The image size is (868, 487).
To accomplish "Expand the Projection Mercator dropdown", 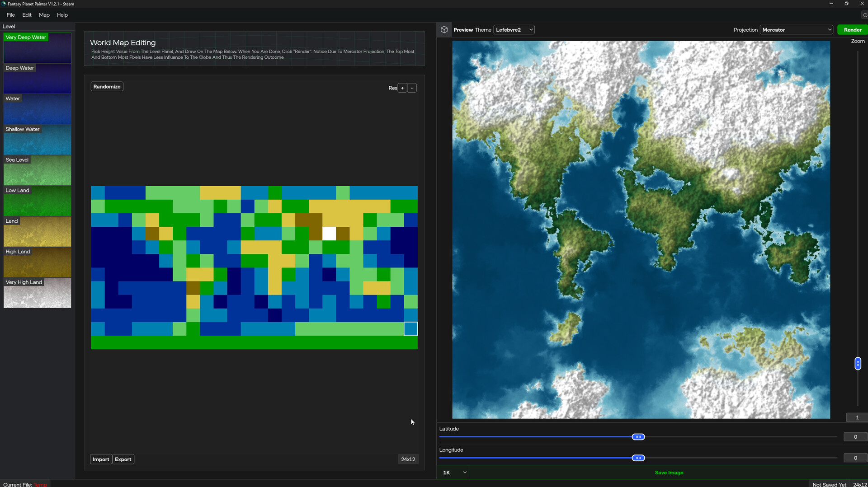I will 796,30.
